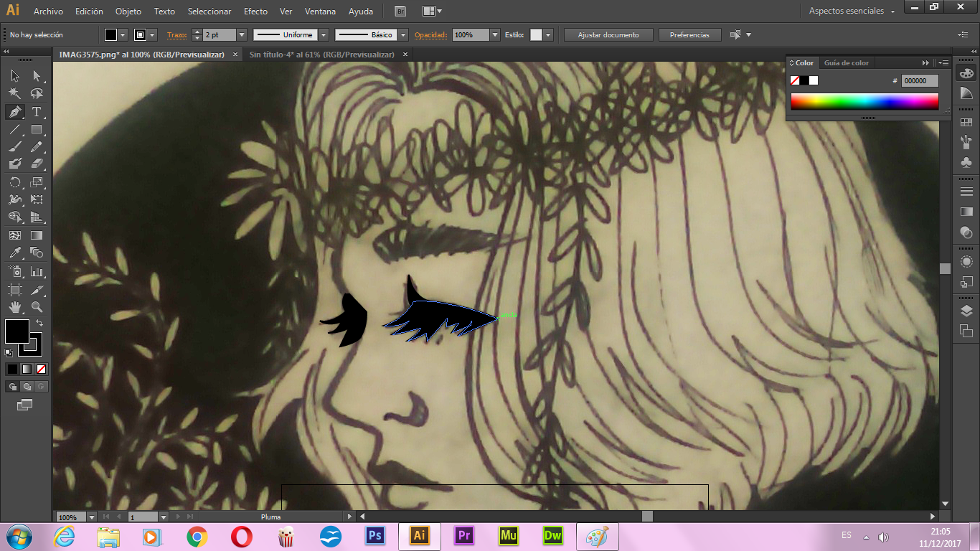Open Básico brush definition dropdown

pos(403,34)
